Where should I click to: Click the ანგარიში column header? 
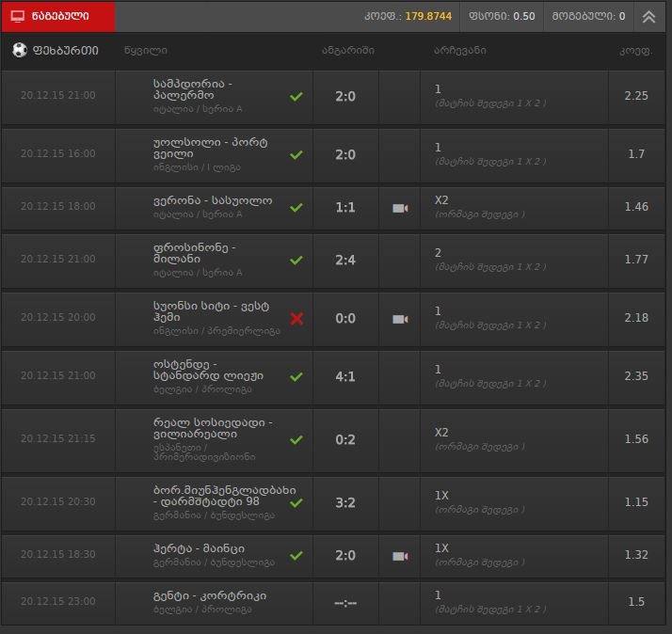click(348, 51)
